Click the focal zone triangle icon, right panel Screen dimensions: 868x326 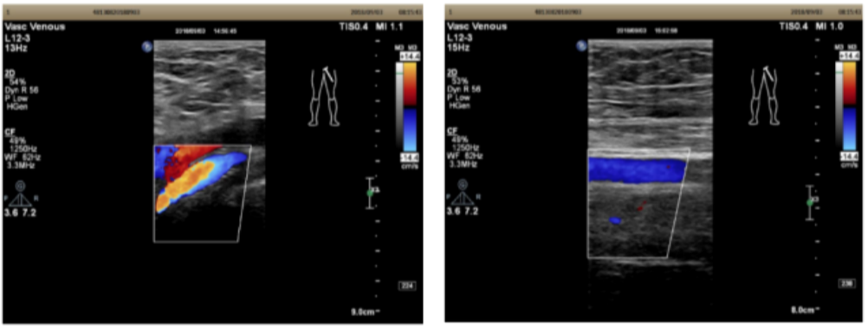point(463,194)
